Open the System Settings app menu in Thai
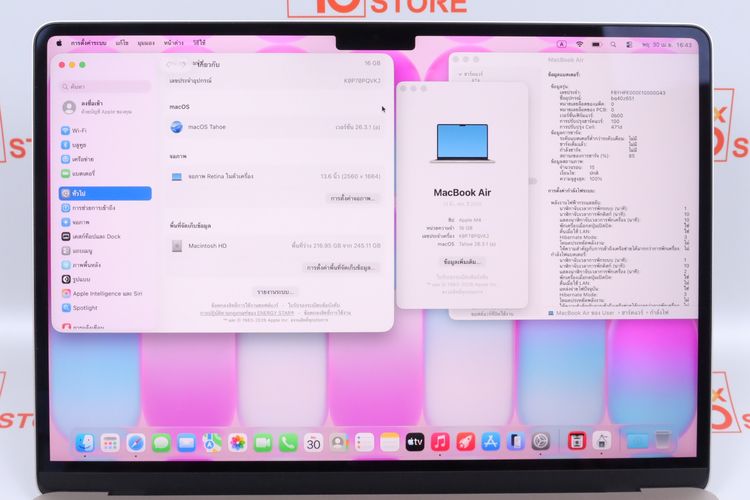Viewport: 750px width, 500px height. click(x=88, y=43)
